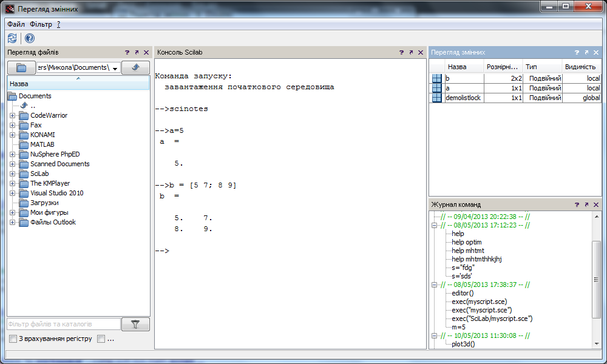Image resolution: width=607 pixels, height=364 pixels.
Task: Undock the file browser panel
Action: [137, 52]
